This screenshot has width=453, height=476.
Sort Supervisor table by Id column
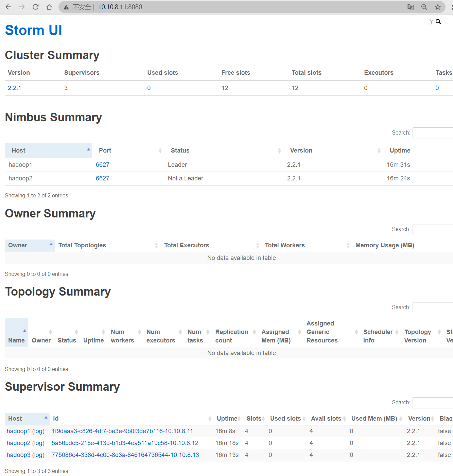point(132,419)
